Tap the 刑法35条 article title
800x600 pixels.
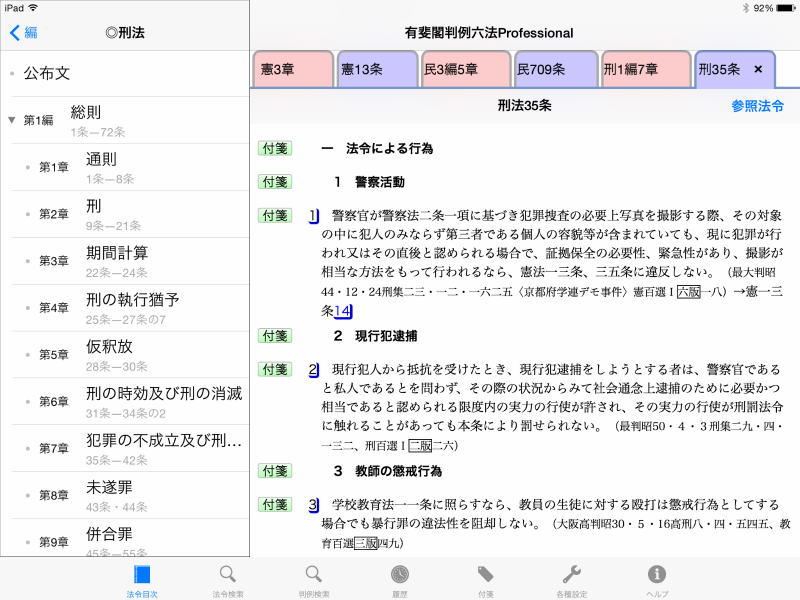click(x=524, y=106)
